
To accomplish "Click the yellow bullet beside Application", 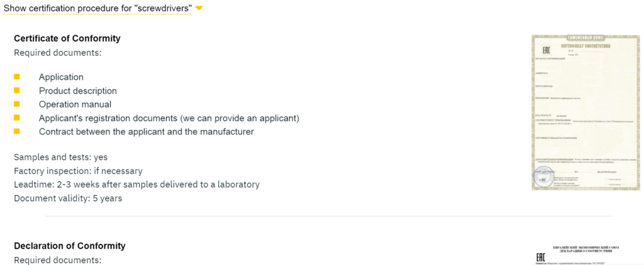I will pos(17,77).
